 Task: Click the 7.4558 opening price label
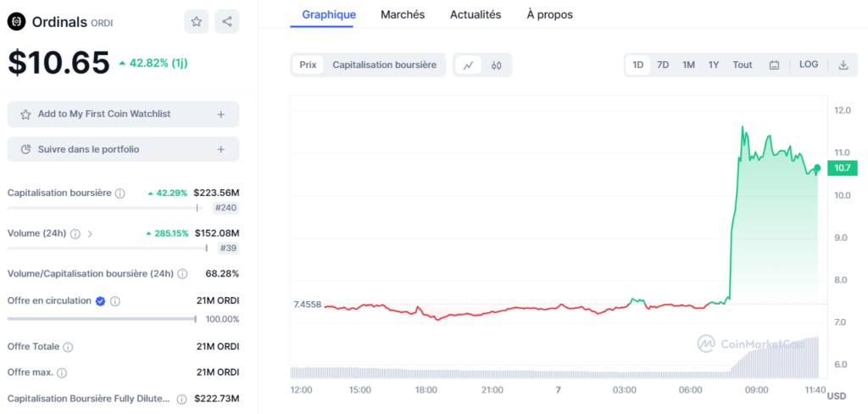click(x=307, y=305)
